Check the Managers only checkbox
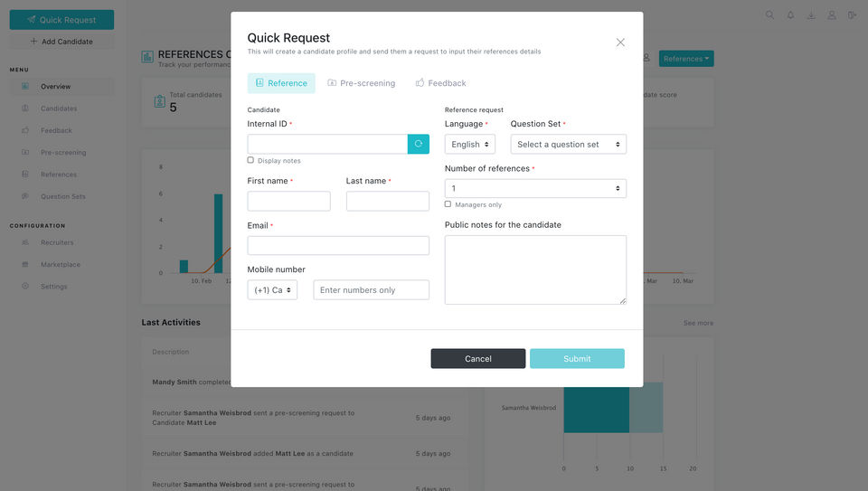868x491 pixels. pyautogui.click(x=448, y=204)
